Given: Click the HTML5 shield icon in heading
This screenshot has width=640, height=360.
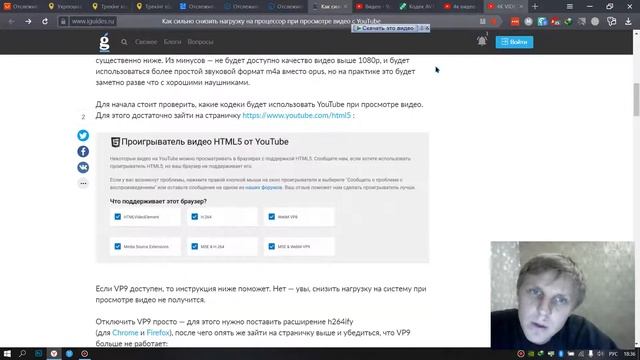Looking at the screenshot, I should 116,142.
